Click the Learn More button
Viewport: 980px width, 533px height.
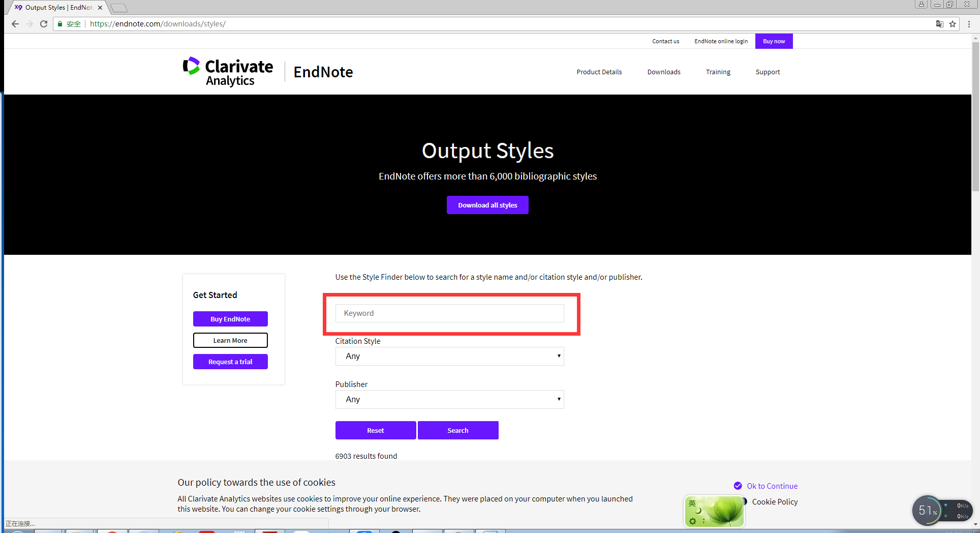coord(230,340)
